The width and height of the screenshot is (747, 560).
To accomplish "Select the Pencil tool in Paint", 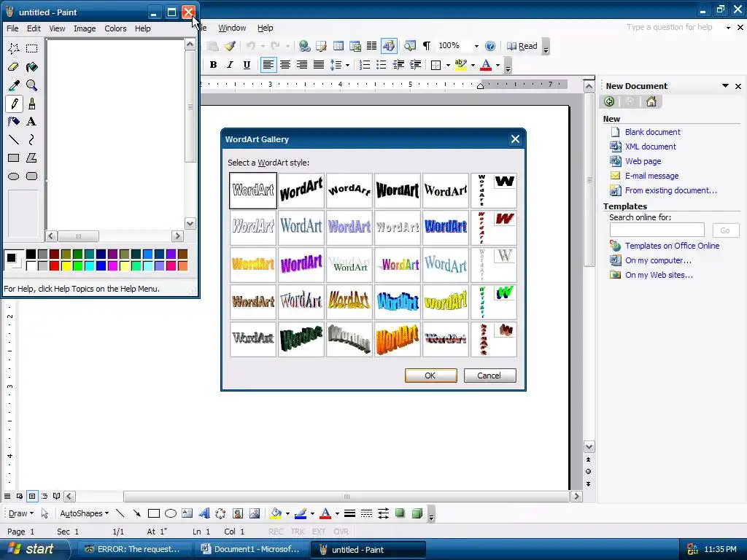I will [13, 104].
